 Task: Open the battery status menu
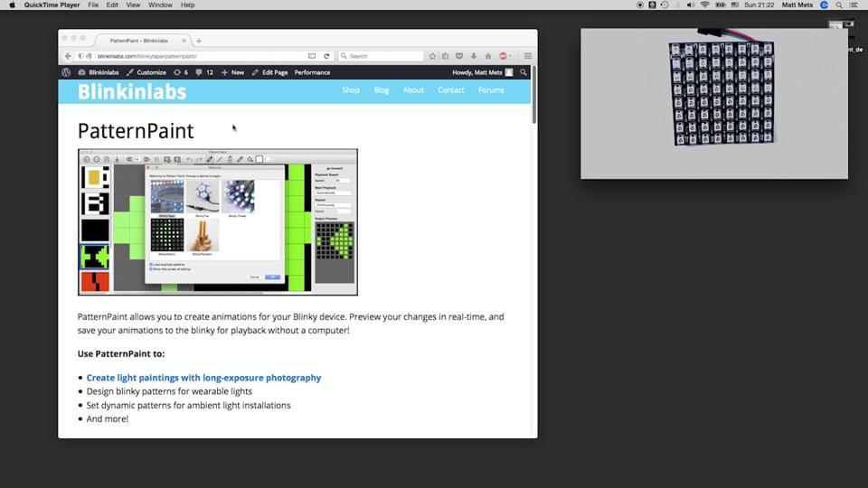click(x=721, y=5)
